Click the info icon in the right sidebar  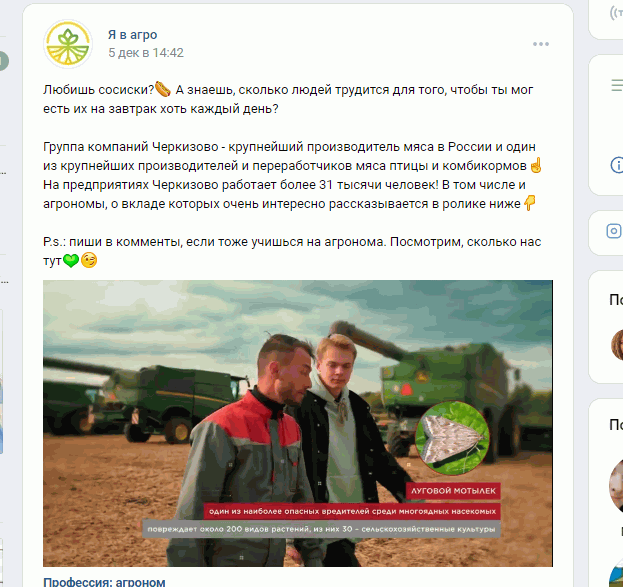click(x=617, y=165)
